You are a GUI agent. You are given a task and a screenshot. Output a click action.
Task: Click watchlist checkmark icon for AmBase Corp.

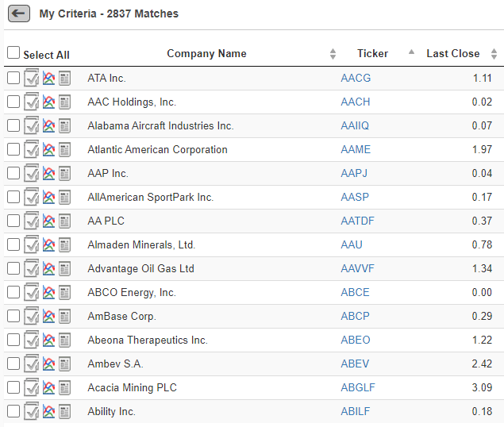31,316
